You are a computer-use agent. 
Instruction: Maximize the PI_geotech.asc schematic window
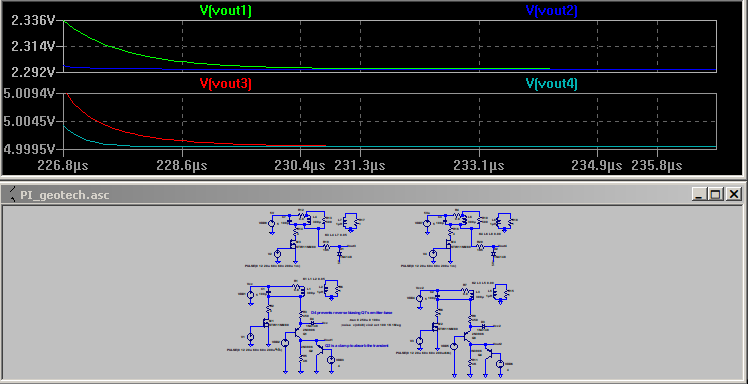click(716, 194)
